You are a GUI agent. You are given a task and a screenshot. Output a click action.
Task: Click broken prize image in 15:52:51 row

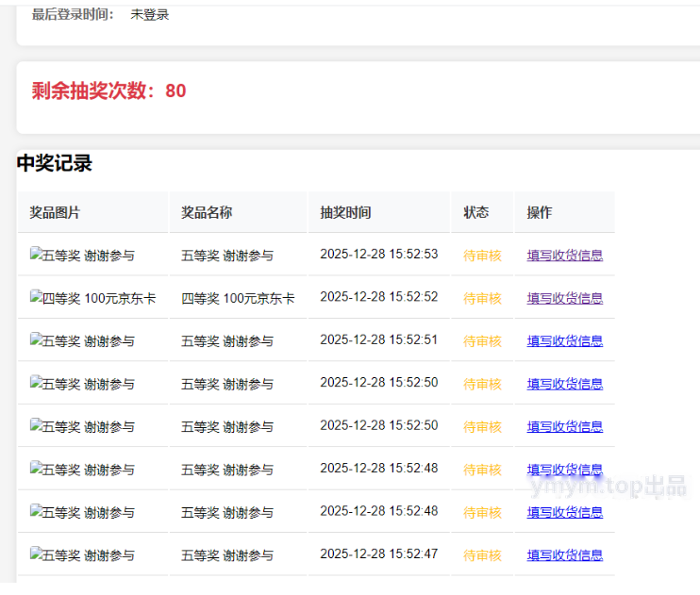[x=82, y=340]
